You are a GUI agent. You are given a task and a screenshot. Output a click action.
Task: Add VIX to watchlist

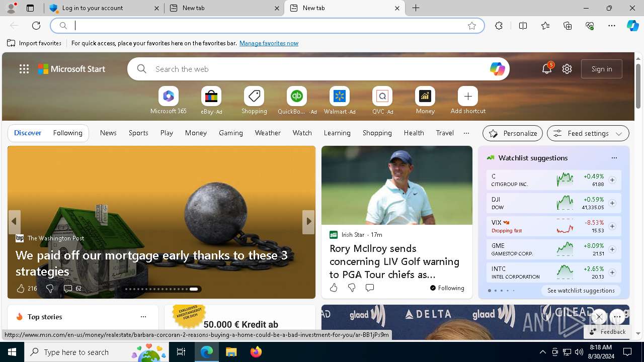(x=612, y=226)
